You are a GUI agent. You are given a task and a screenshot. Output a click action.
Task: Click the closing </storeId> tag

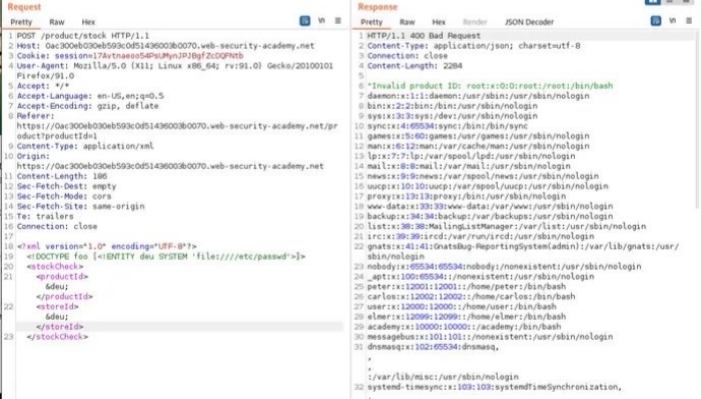tap(60, 327)
